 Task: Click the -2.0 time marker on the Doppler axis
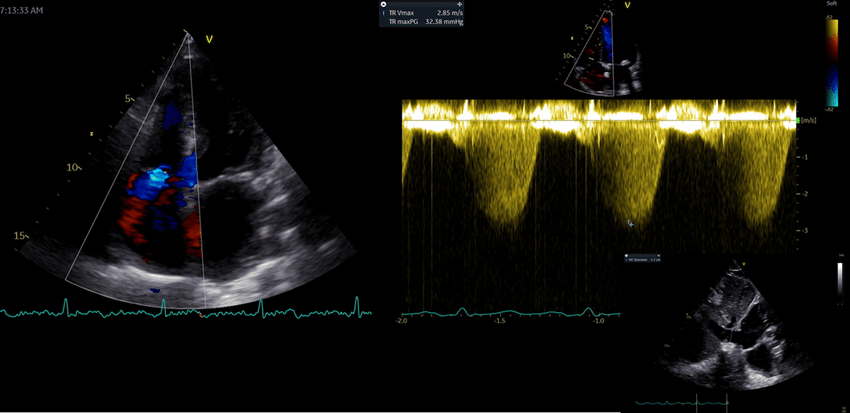[x=403, y=321]
